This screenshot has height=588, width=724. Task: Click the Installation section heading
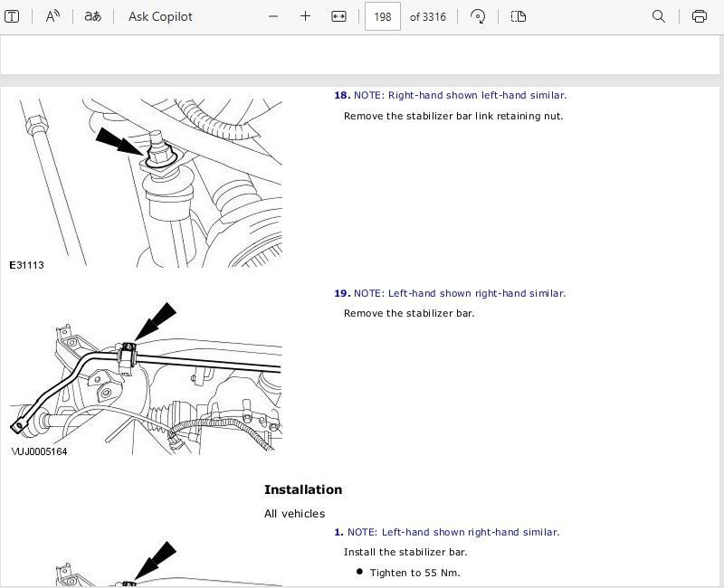(x=303, y=489)
